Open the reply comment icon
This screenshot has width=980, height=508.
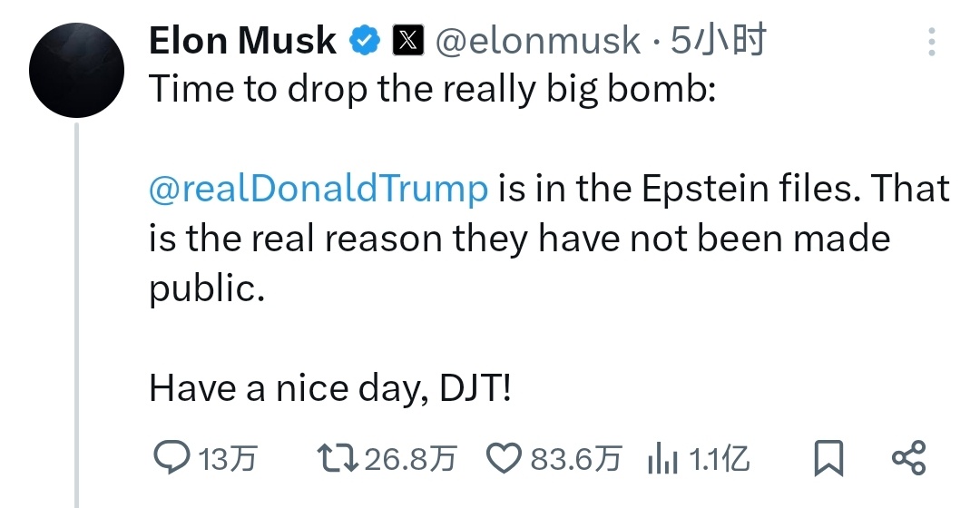pos(171,458)
